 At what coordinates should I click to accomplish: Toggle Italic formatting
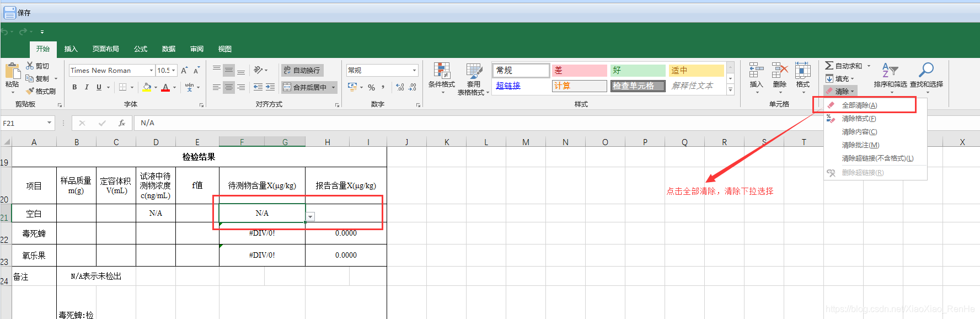(87, 87)
